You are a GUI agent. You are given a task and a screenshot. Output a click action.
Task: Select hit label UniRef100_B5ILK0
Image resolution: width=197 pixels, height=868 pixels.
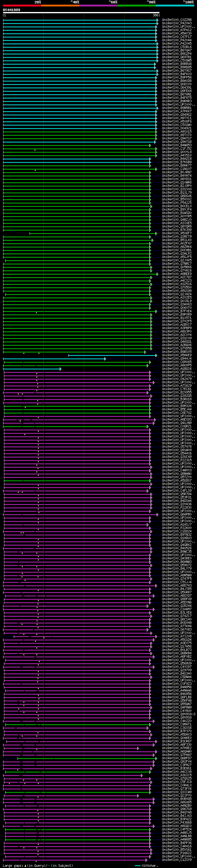point(177,240)
